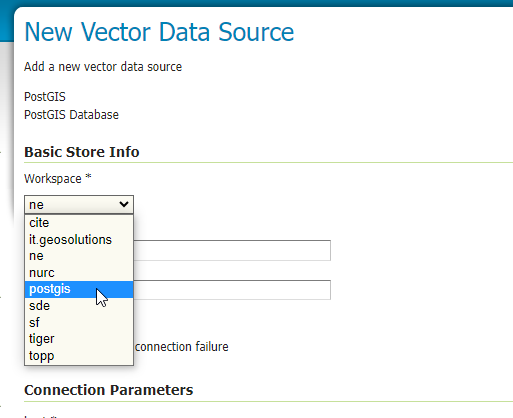This screenshot has width=513, height=418.
Task: Choose the sde workspace option
Action: (79, 306)
